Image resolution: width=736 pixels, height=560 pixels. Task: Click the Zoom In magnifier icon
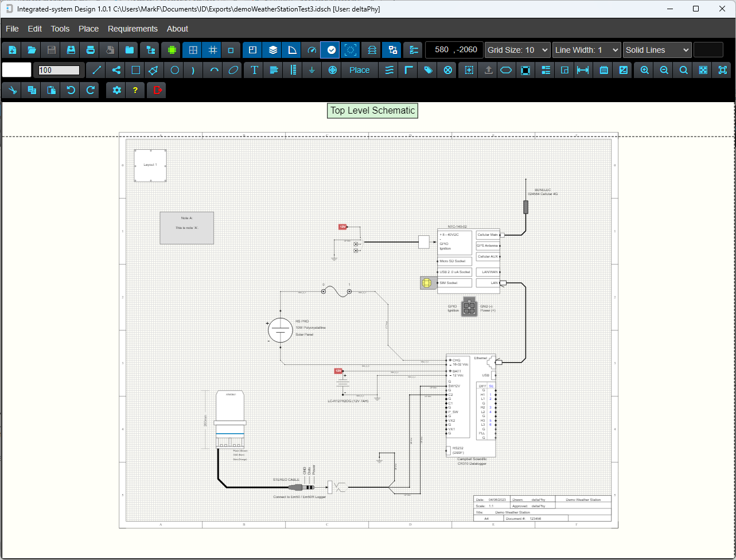click(643, 69)
